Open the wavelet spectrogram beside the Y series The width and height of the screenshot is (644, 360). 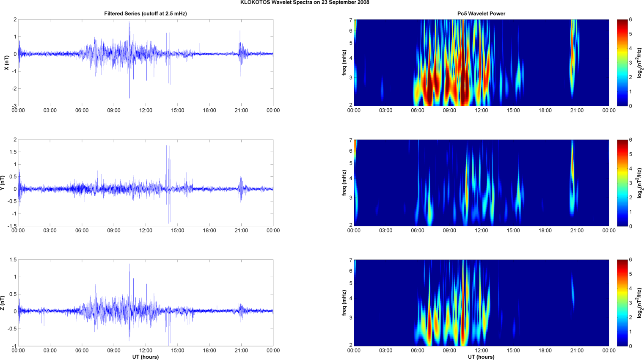pyautogui.click(x=481, y=183)
